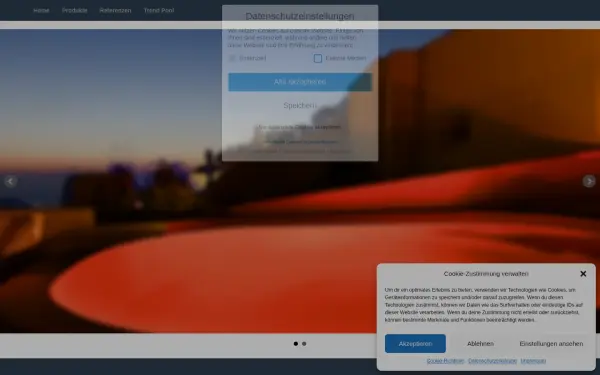Image resolution: width=600 pixels, height=375 pixels.
Task: Click the Alle akzeptieren button
Action: click(300, 82)
